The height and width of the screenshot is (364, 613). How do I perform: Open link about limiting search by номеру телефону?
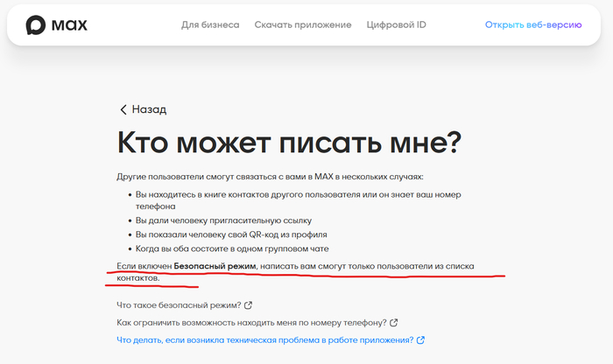pyautogui.click(x=250, y=323)
